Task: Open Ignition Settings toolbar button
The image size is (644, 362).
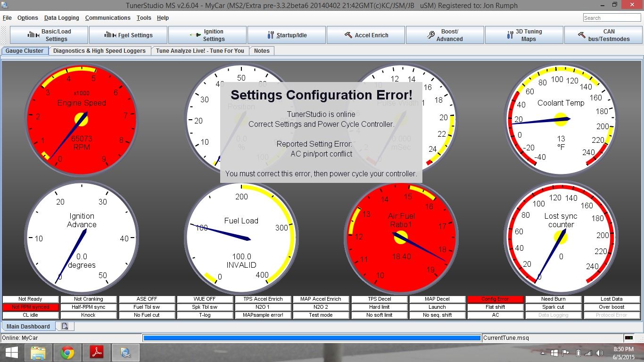Action: (x=207, y=35)
